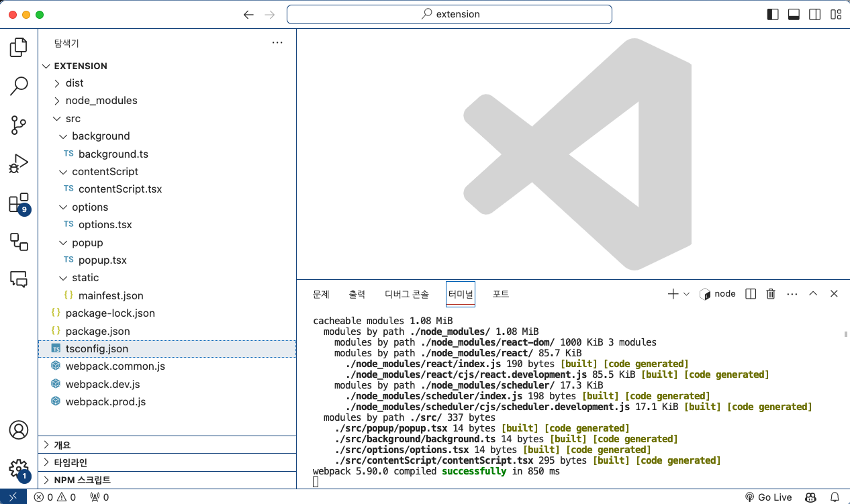The height and width of the screenshot is (504, 850).
Task: Kill terminal with the trash icon
Action: (x=771, y=294)
